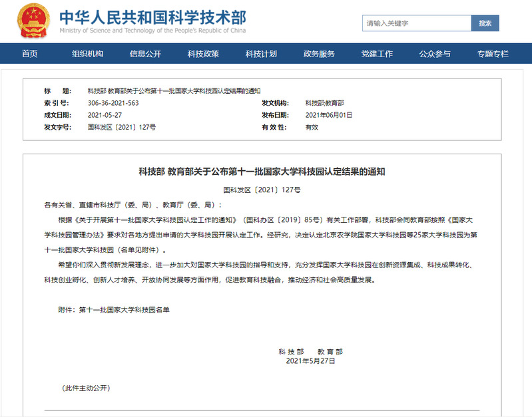This screenshot has height=417, width=532.
Task: Select the 公众参与 menu entry
Action: point(435,54)
